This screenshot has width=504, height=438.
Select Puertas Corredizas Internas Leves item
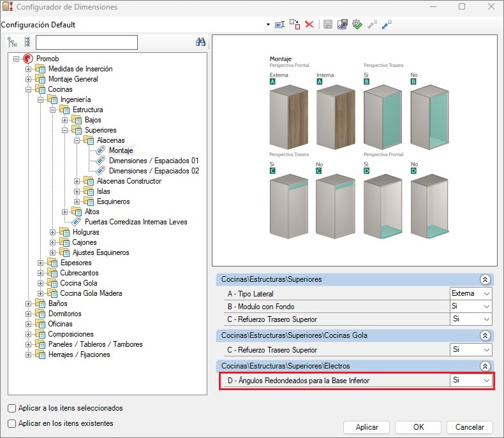[x=135, y=222]
